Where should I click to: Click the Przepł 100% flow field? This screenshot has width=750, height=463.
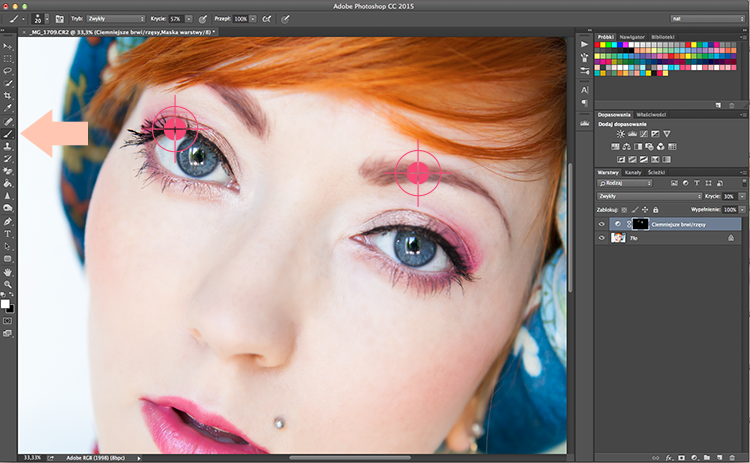click(x=241, y=19)
